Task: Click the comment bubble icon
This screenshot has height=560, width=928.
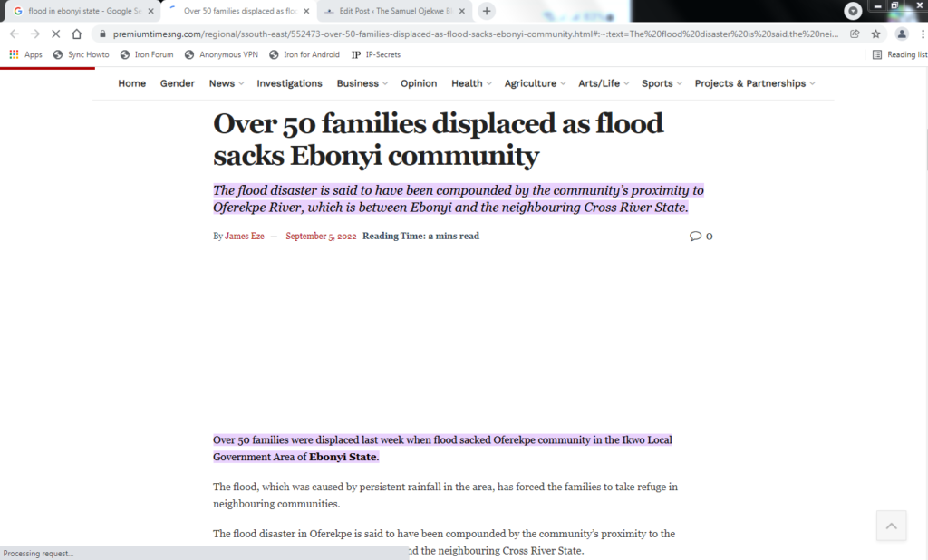Action: pyautogui.click(x=695, y=237)
